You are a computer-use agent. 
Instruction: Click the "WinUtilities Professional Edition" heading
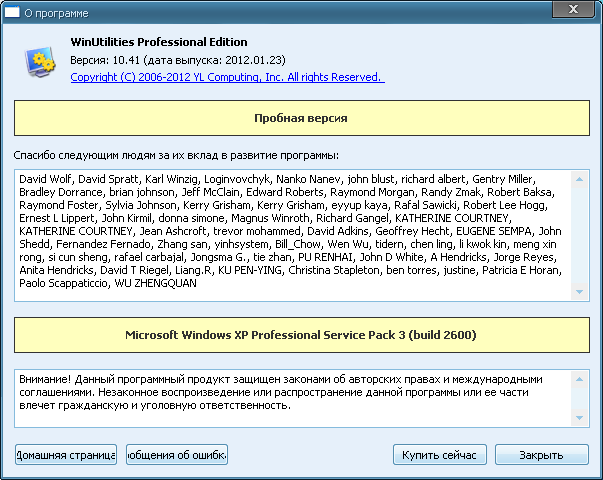click(159, 42)
